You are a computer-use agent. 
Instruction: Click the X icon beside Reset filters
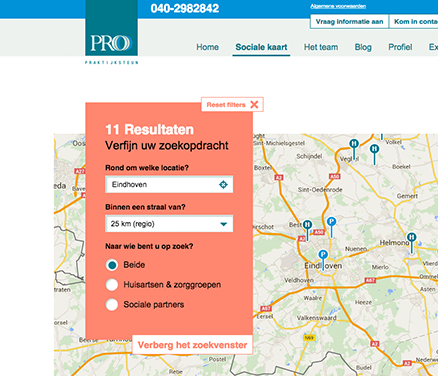point(254,105)
